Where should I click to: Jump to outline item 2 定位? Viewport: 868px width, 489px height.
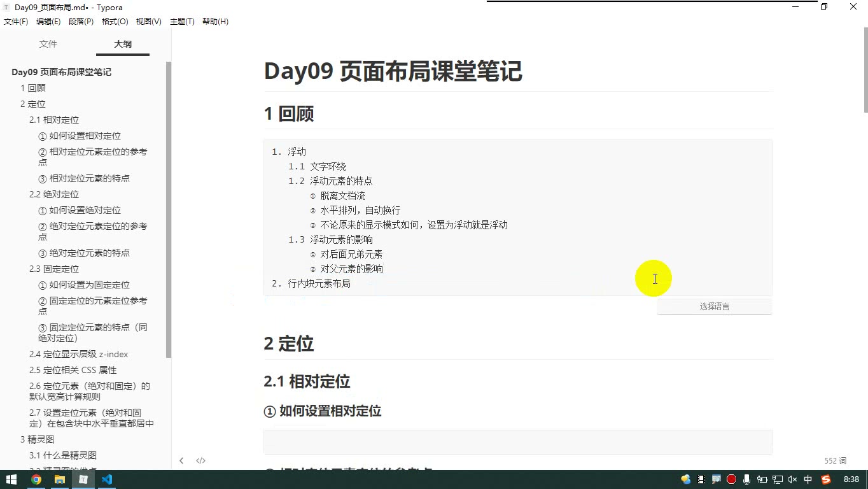pos(33,104)
